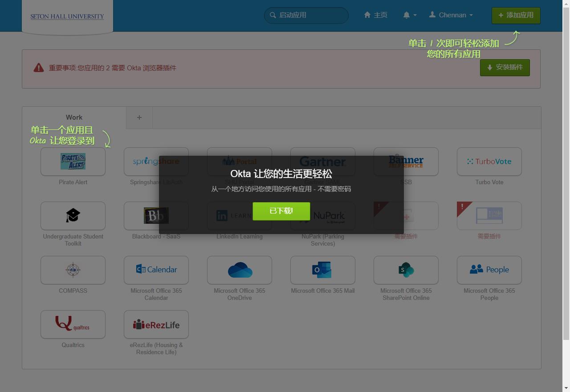
Task: Add a new tab with plus
Action: point(139,117)
